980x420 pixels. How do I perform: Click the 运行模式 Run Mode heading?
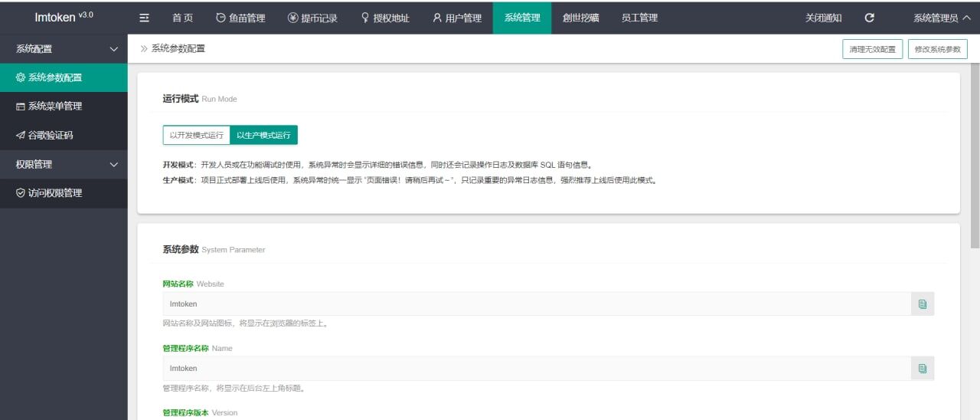pos(200,99)
